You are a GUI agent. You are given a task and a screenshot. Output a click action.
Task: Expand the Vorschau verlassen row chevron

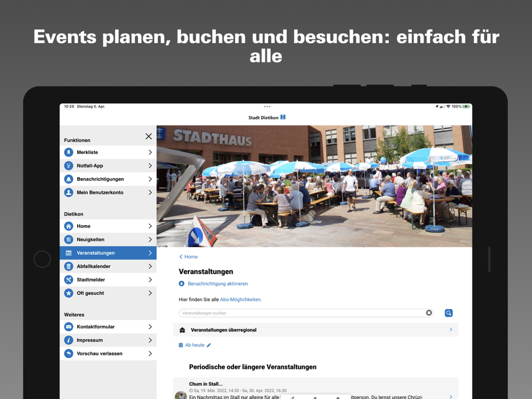coord(150,354)
